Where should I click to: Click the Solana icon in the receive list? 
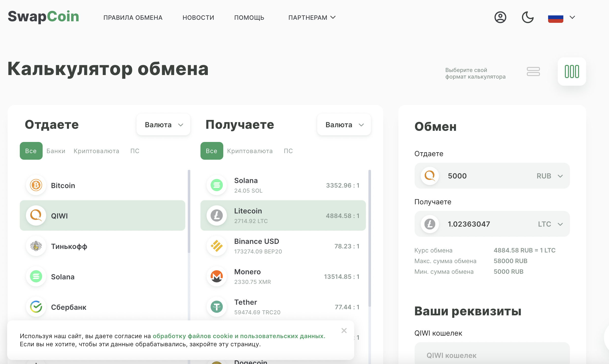pyautogui.click(x=217, y=185)
